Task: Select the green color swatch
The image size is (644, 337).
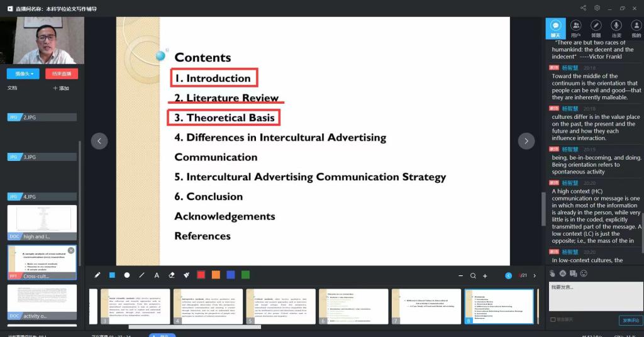Action: pos(245,275)
